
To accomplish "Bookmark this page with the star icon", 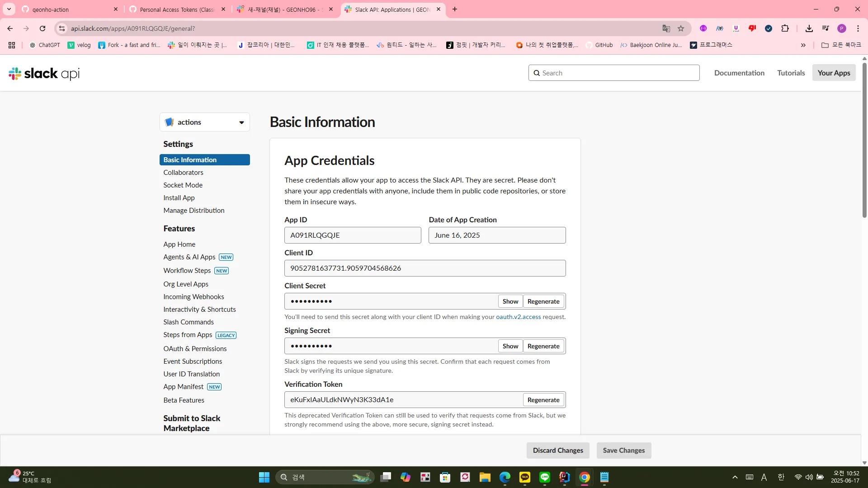I will 681,28.
